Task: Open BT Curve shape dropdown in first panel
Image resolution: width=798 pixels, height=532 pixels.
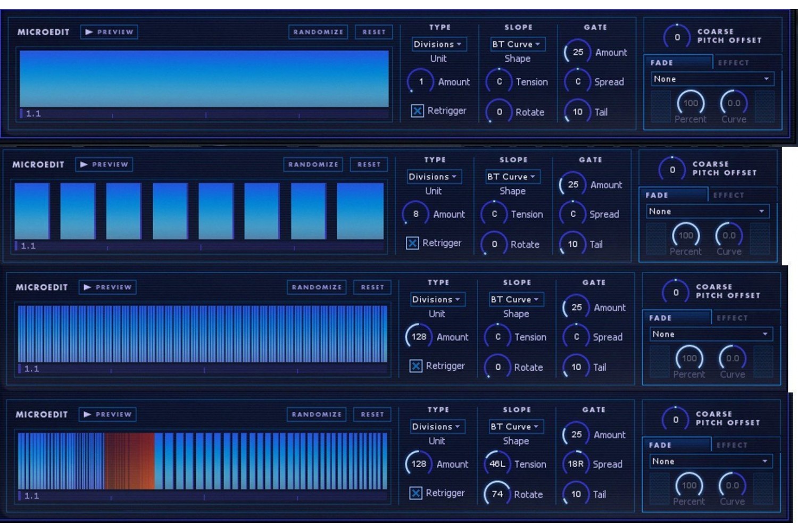Action: [x=518, y=44]
